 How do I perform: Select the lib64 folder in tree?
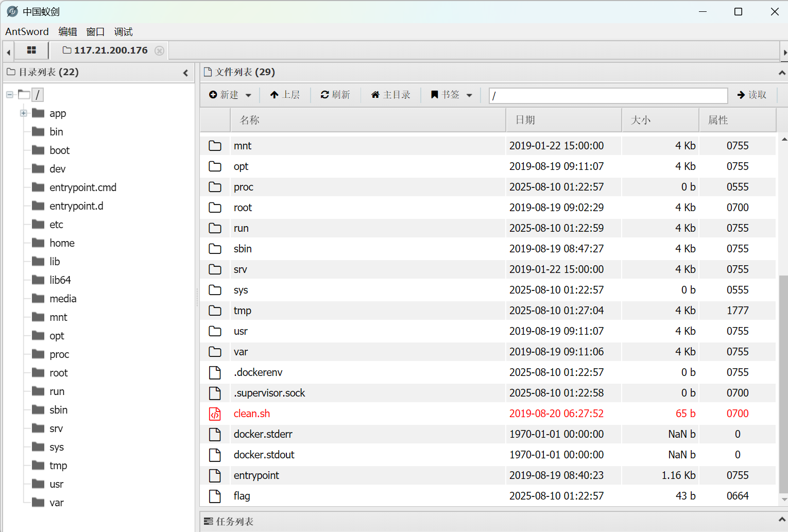[60, 280]
